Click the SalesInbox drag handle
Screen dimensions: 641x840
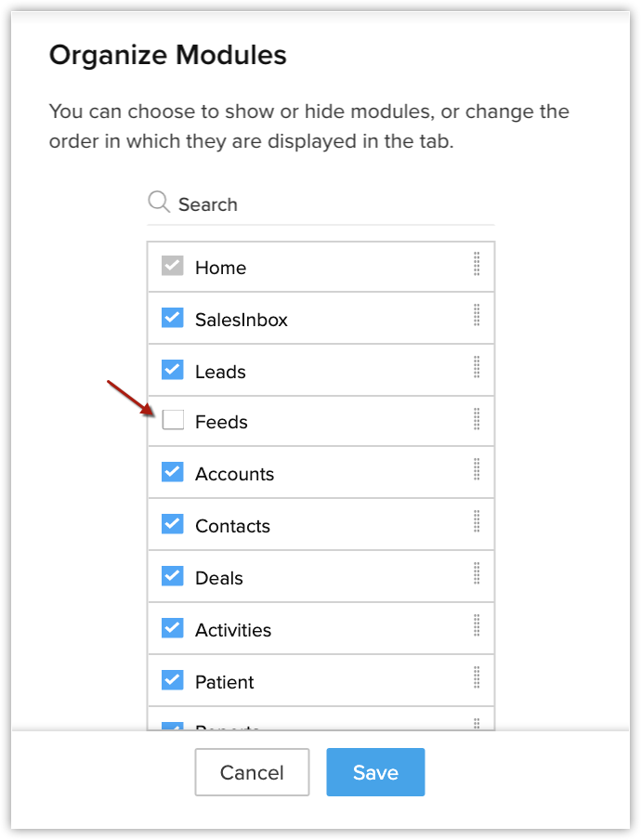click(477, 316)
